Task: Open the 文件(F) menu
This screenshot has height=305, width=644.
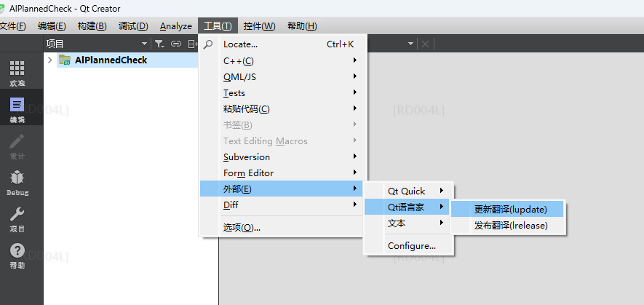Action: click(x=12, y=26)
